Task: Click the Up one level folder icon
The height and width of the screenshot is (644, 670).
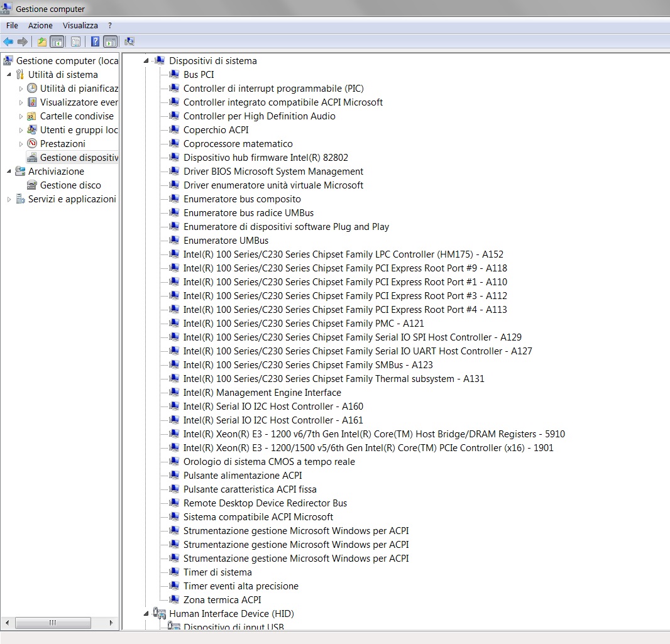Action: click(x=41, y=41)
